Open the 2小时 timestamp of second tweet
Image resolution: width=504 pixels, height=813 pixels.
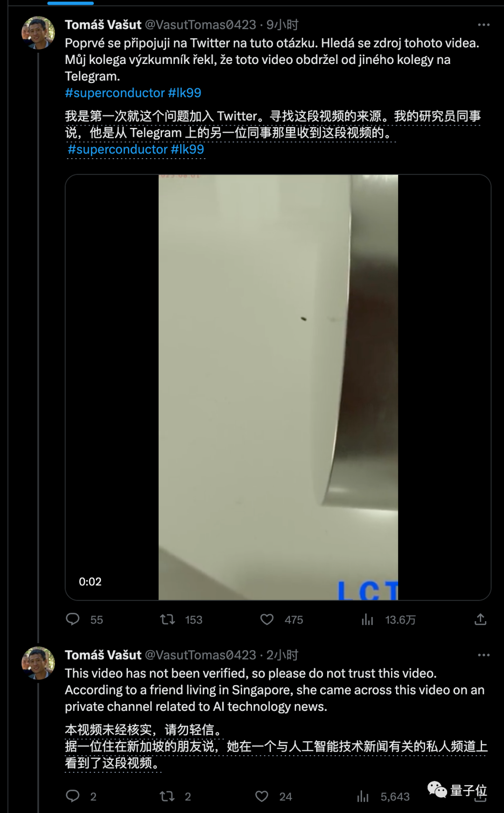point(282,655)
